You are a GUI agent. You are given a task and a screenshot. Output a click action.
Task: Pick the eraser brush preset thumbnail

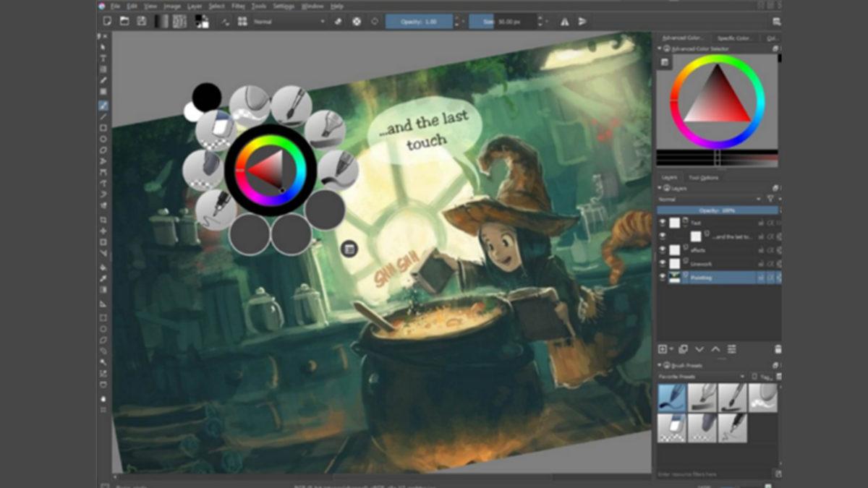coord(671,427)
